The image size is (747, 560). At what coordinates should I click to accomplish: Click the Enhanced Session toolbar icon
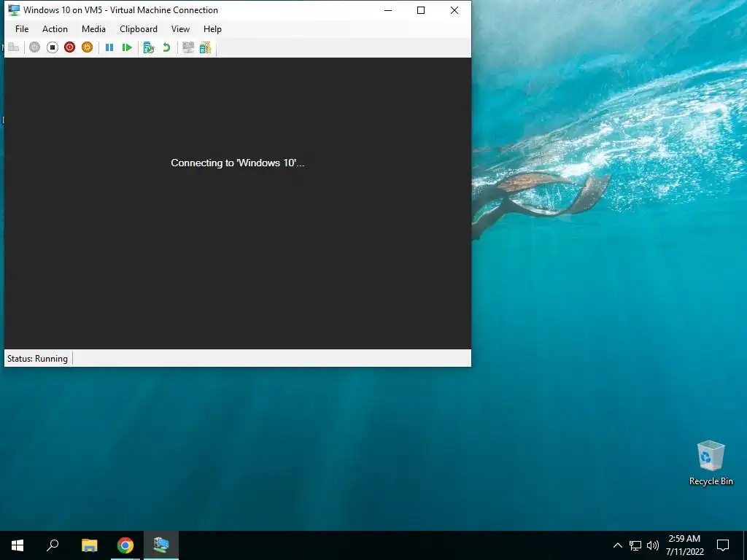pyautogui.click(x=188, y=47)
